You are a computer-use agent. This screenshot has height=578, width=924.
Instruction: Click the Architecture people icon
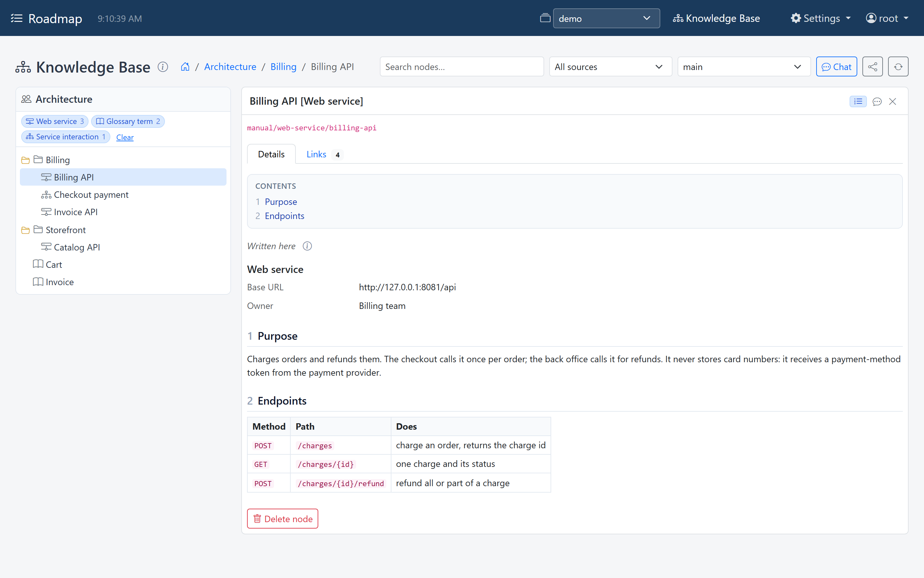[26, 100]
